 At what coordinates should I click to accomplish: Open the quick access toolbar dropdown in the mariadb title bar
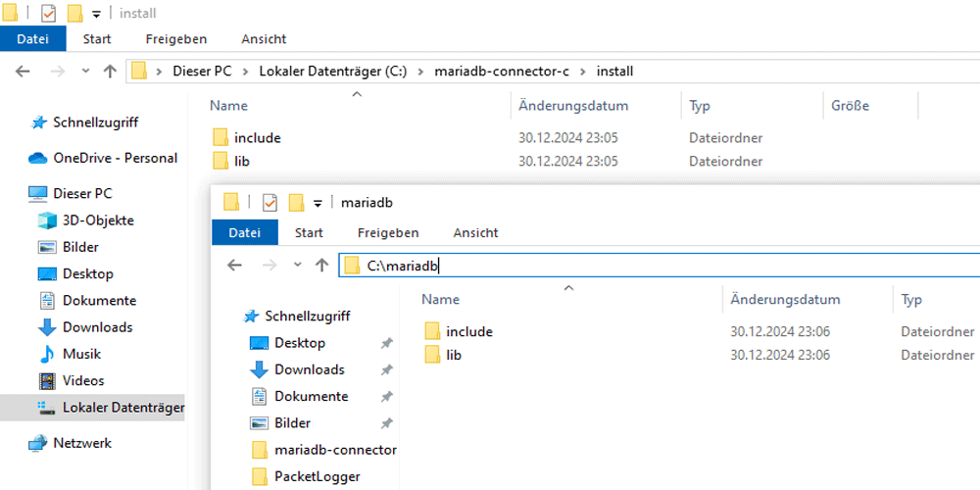click(318, 203)
